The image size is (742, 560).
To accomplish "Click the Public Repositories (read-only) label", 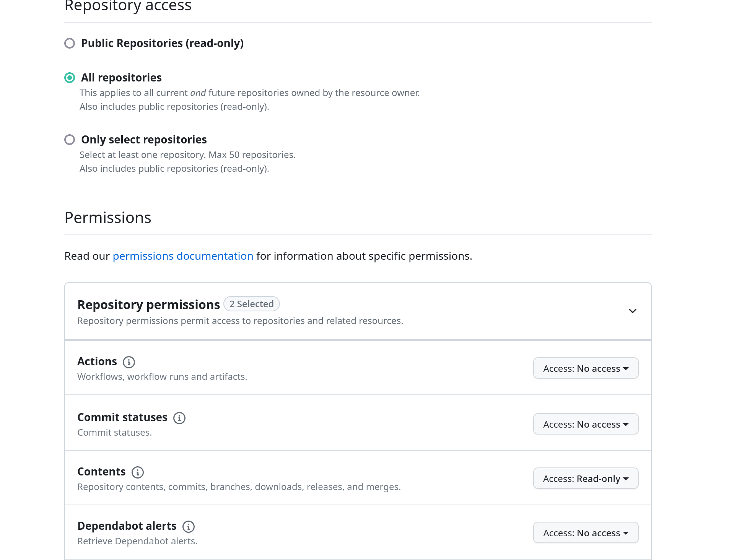I will click(162, 43).
